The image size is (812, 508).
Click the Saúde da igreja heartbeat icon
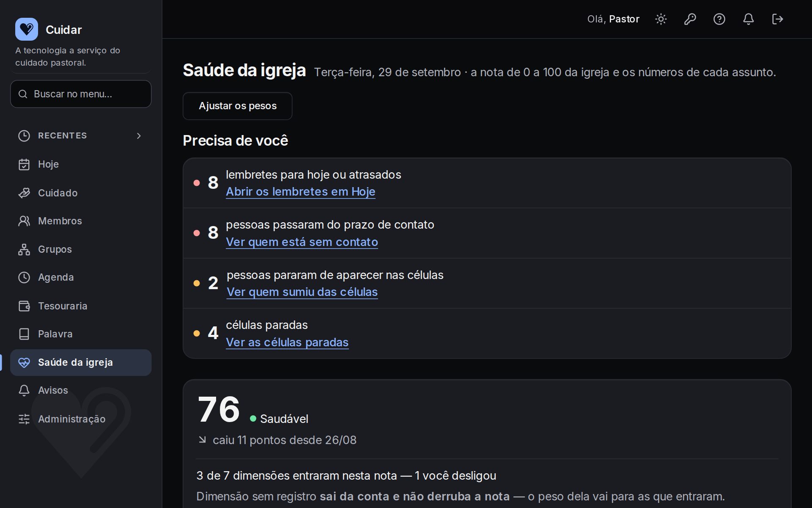click(24, 362)
